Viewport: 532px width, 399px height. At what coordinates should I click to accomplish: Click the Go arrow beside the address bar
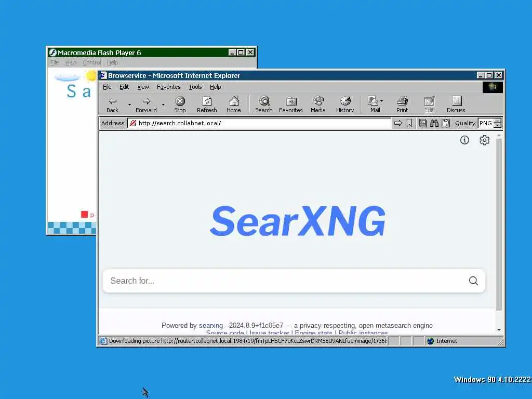coord(398,123)
